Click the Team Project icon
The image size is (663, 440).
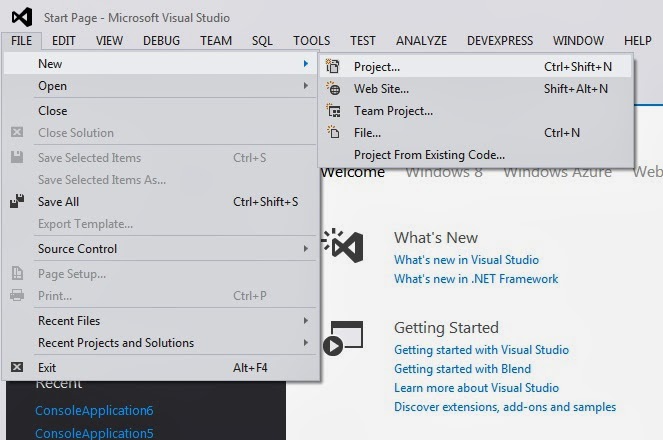(334, 110)
